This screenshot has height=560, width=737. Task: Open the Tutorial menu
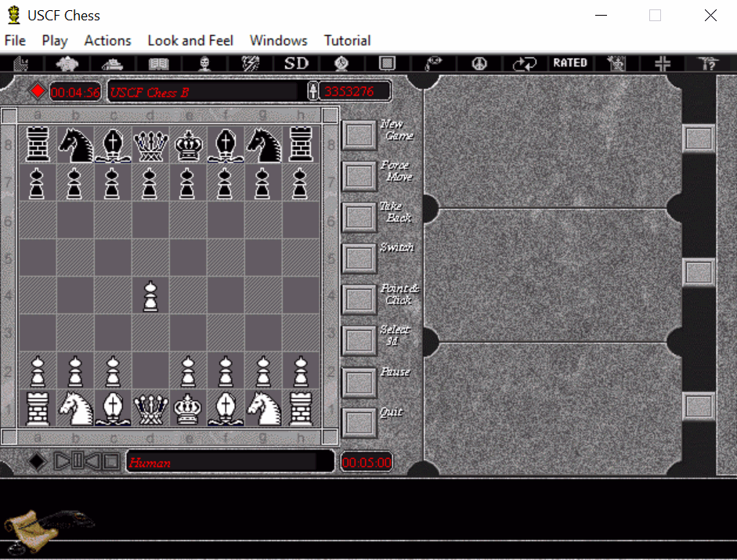coord(347,41)
